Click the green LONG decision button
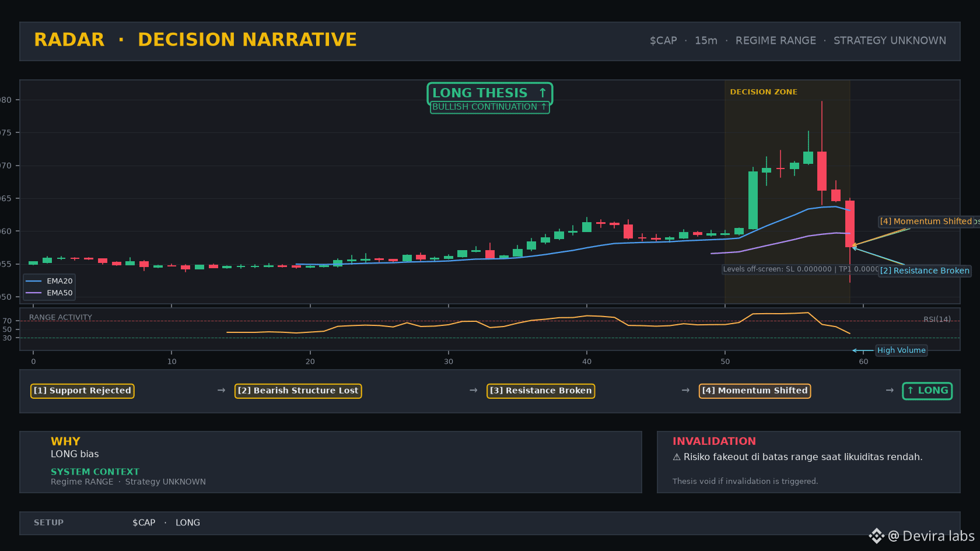The width and height of the screenshot is (980, 551). click(x=928, y=391)
